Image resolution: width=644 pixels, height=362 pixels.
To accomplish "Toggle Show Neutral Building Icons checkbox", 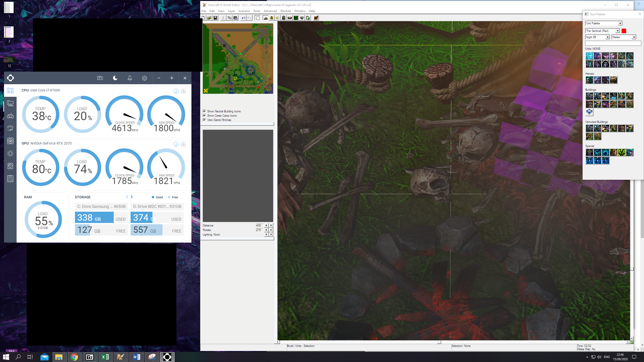I will (x=204, y=111).
